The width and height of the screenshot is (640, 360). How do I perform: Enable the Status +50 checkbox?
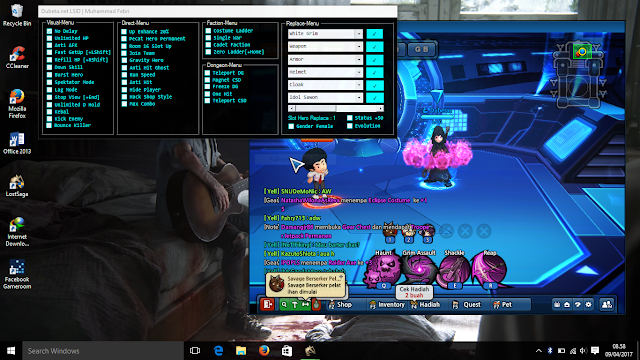pos(350,118)
